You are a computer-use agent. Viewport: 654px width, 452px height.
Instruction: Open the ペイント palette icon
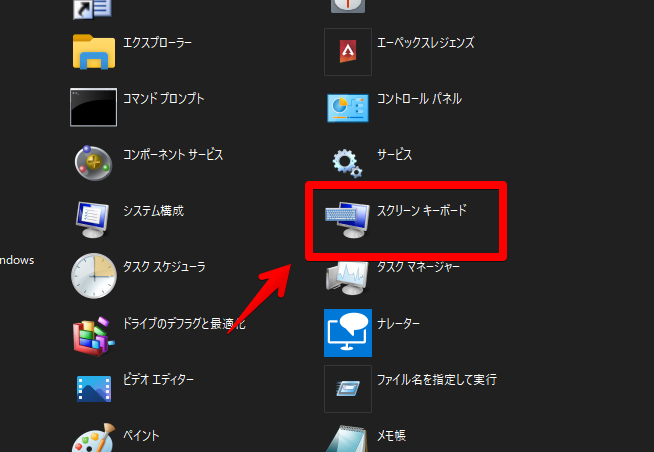pos(93,438)
